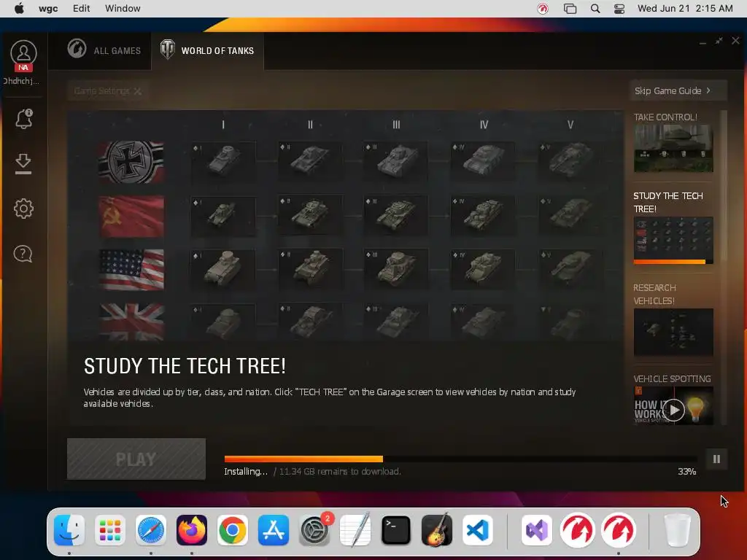Open the settings gear in sidebar

pyautogui.click(x=23, y=209)
